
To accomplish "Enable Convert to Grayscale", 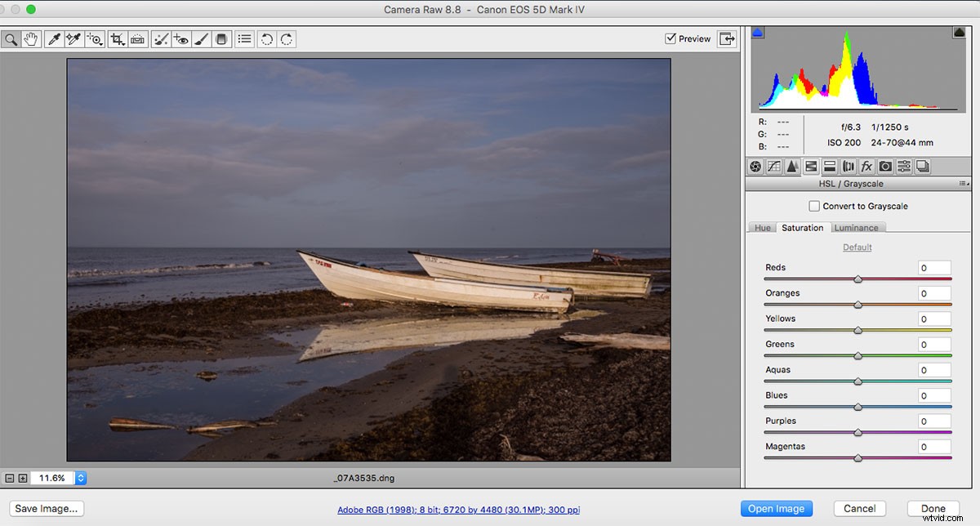I will point(814,206).
